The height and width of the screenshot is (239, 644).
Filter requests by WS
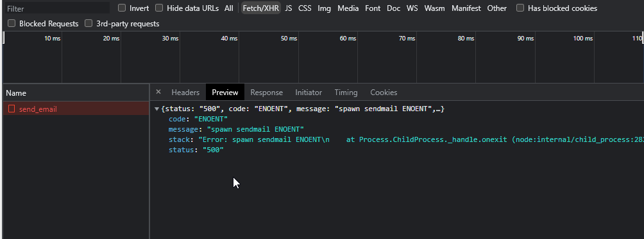[412, 8]
